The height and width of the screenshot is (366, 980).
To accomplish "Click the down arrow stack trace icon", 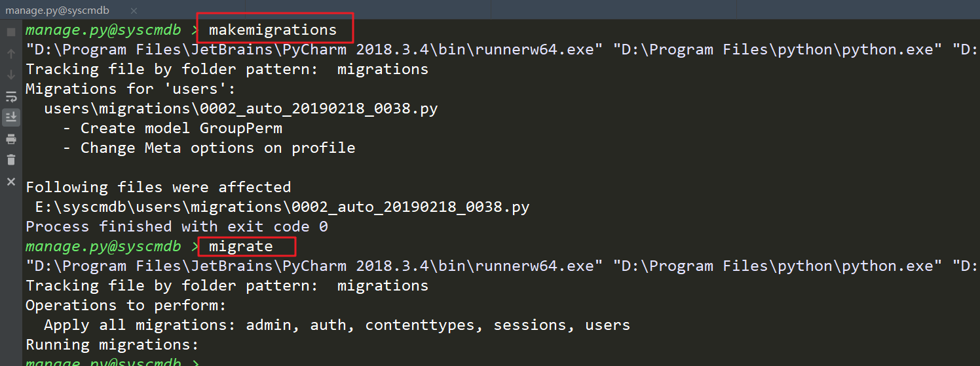I will pyautogui.click(x=11, y=75).
